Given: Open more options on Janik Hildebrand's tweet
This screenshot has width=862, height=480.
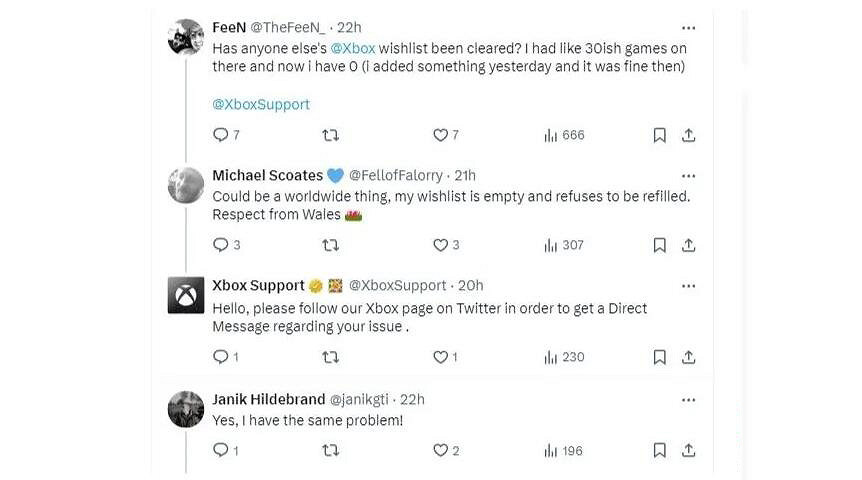Looking at the screenshot, I should [688, 399].
